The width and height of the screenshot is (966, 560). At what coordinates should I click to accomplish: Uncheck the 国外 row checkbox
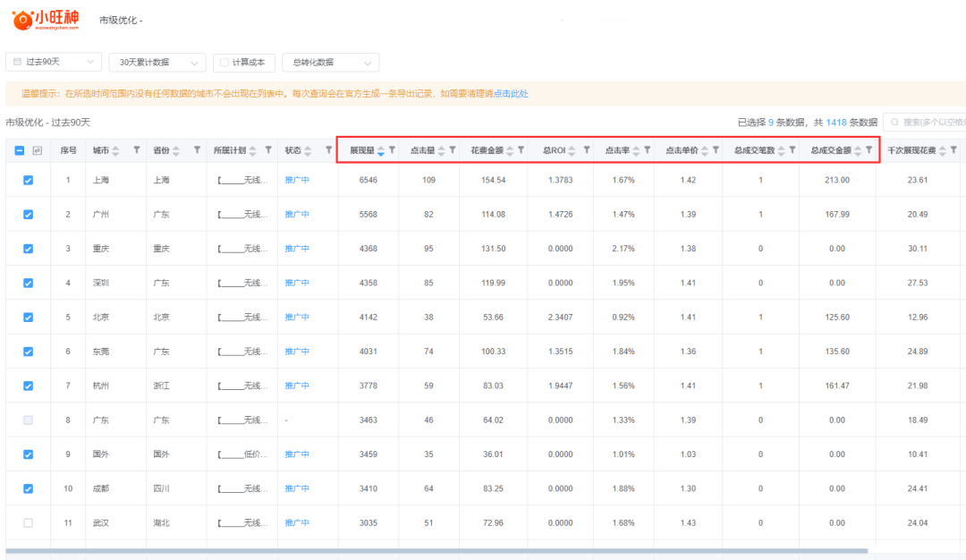[28, 454]
